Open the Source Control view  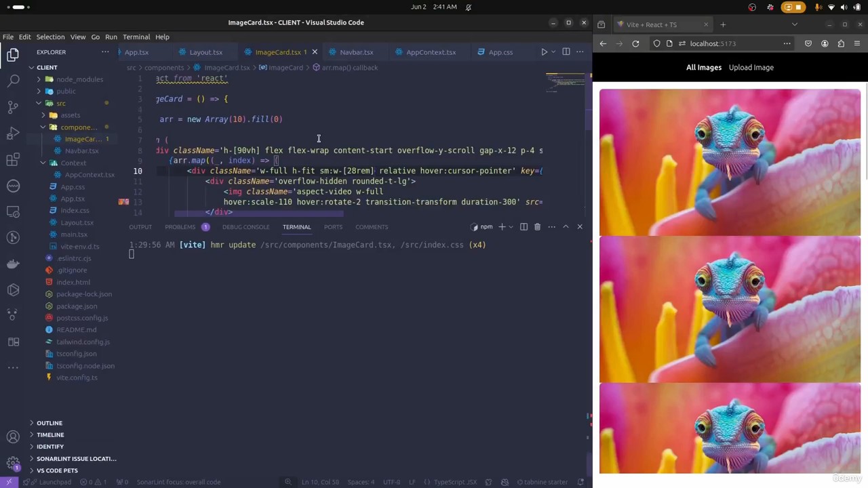[13, 107]
